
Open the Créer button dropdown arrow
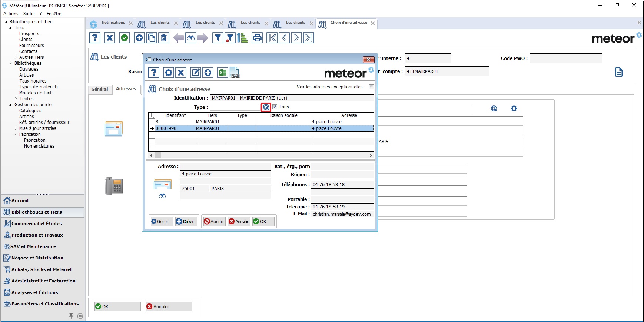(197, 221)
